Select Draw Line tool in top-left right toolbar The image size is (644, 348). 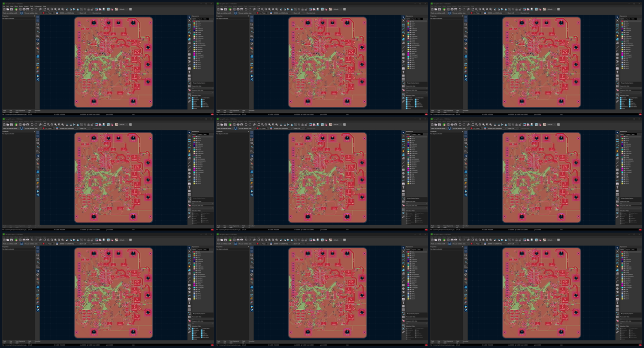pos(189,47)
